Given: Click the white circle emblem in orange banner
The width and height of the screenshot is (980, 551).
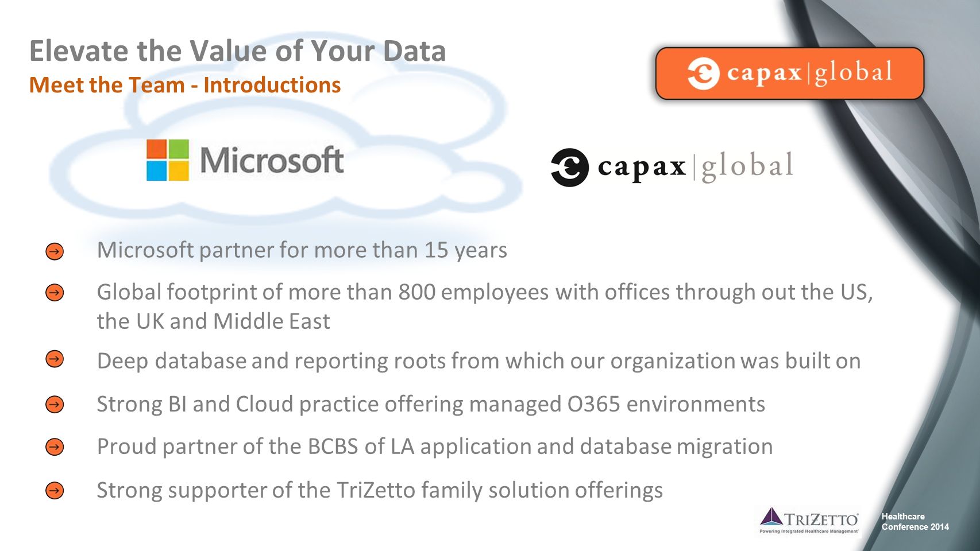Looking at the screenshot, I should [703, 73].
